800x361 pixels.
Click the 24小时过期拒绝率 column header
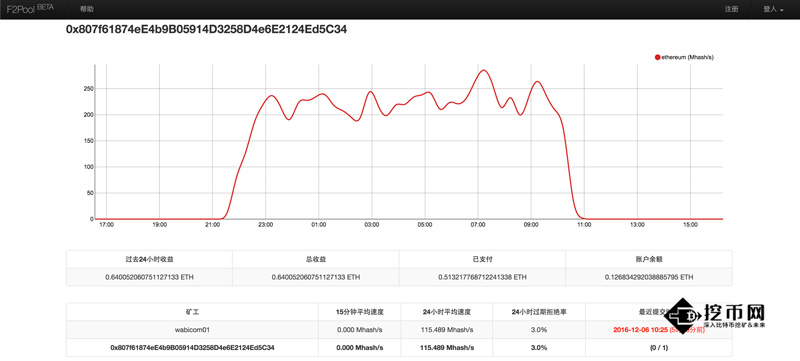click(x=539, y=312)
